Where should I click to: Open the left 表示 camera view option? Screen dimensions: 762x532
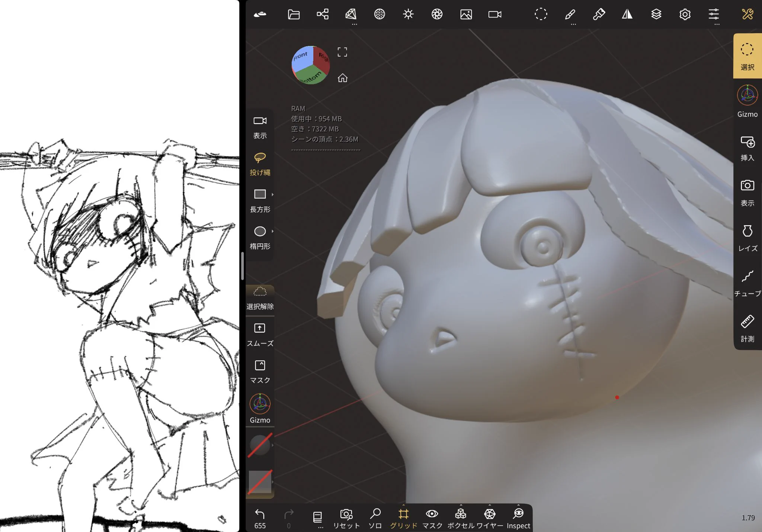point(260,127)
